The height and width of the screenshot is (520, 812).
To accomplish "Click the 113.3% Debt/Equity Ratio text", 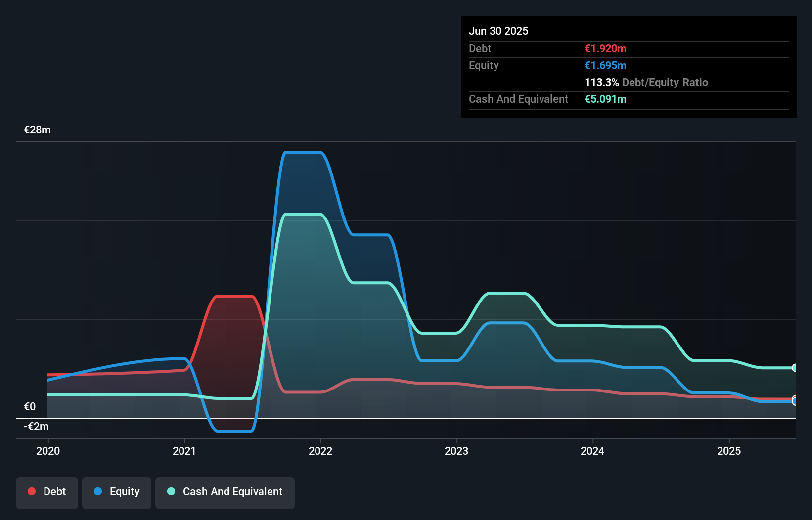I will point(646,82).
